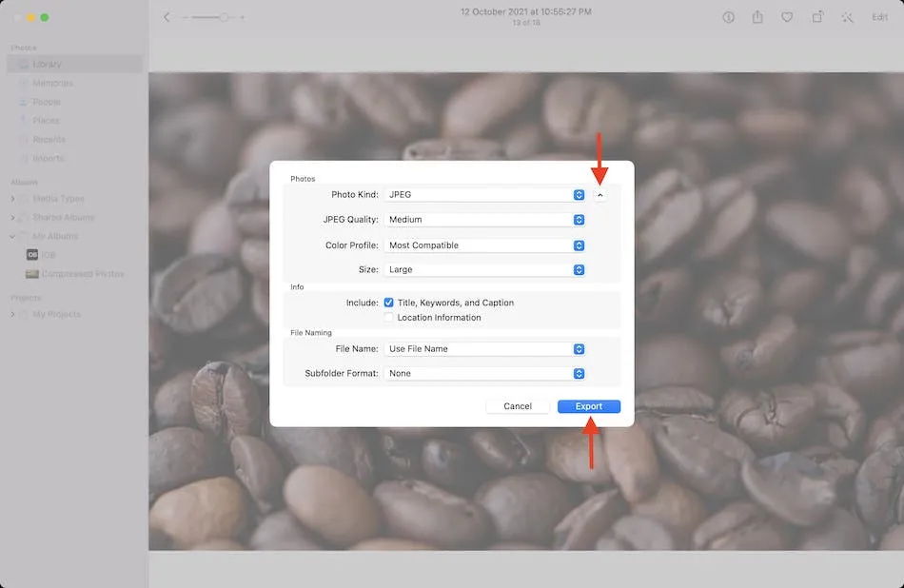Select Library in the sidebar
This screenshot has height=588, width=904.
tap(47, 64)
